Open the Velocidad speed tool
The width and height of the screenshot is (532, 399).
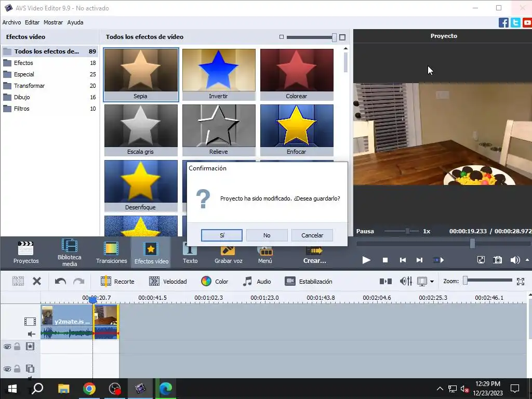coord(168,281)
